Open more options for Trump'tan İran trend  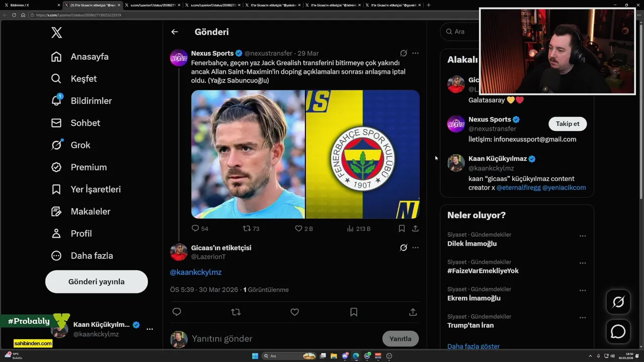pyautogui.click(x=583, y=318)
